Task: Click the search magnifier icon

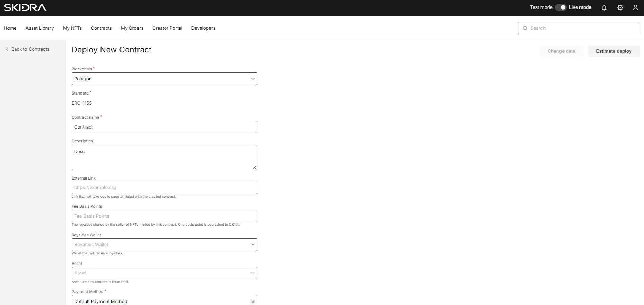Action: tap(525, 28)
